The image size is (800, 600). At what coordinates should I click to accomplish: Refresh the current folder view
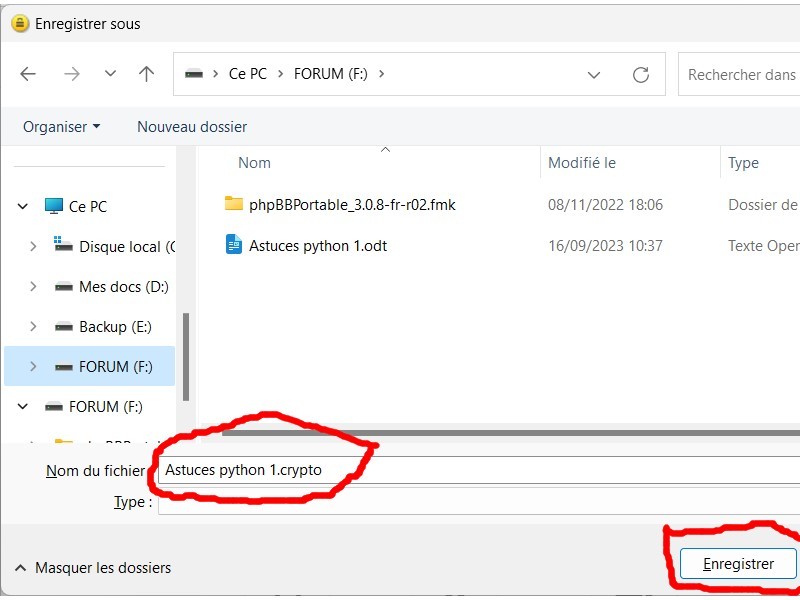coord(641,75)
